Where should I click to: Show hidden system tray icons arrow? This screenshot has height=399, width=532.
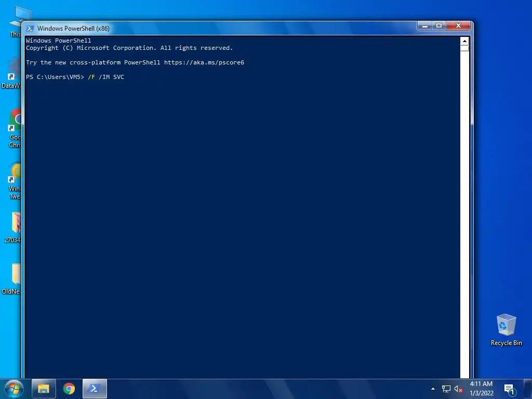point(433,389)
